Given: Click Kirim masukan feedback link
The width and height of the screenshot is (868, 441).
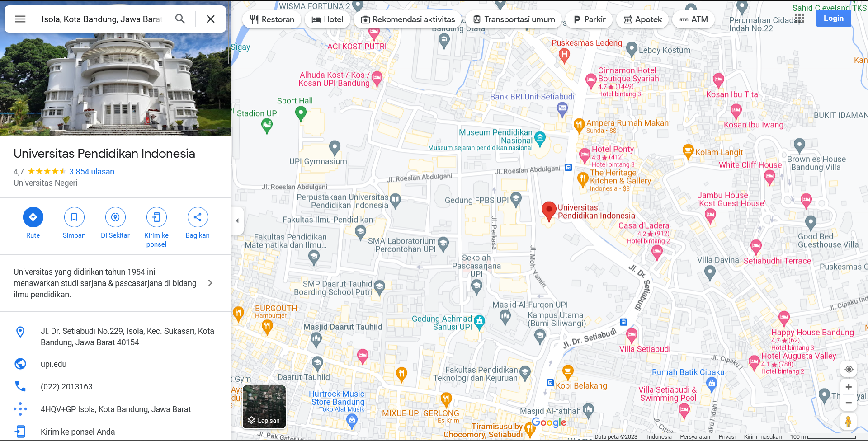Looking at the screenshot, I should coord(763,437).
